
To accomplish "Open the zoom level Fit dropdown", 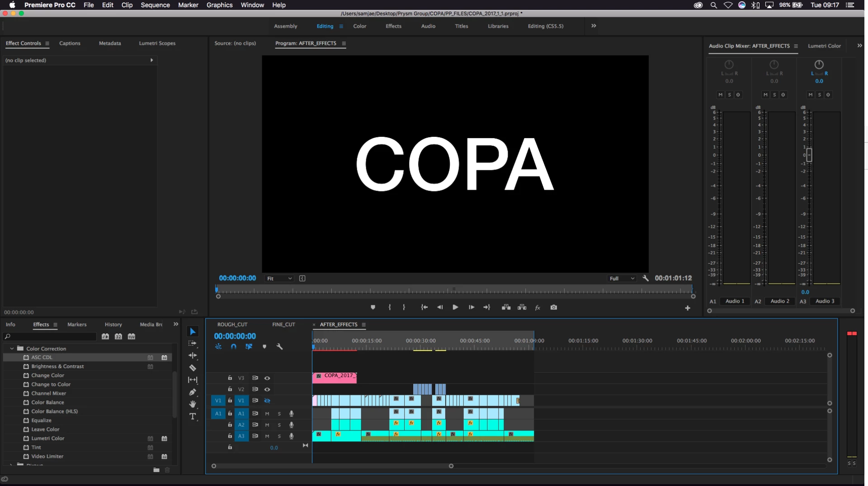I will [279, 279].
